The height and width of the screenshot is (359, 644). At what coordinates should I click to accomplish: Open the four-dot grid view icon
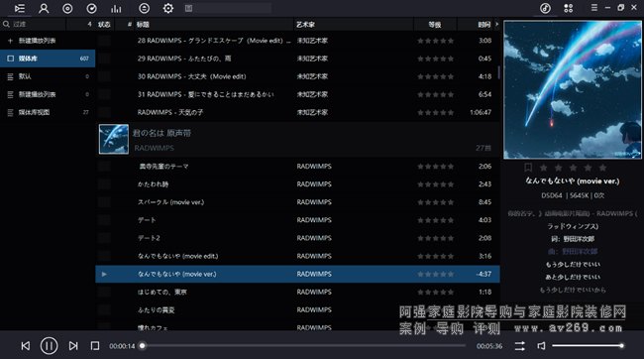569,8
